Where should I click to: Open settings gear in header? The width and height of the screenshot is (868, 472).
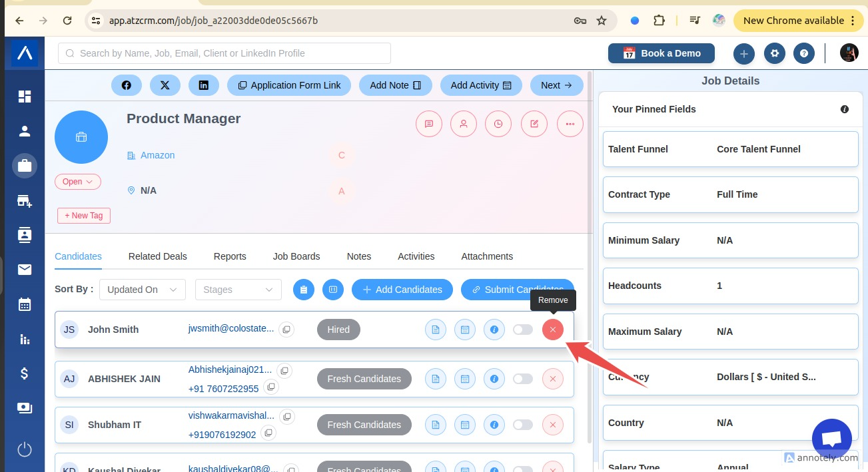774,53
